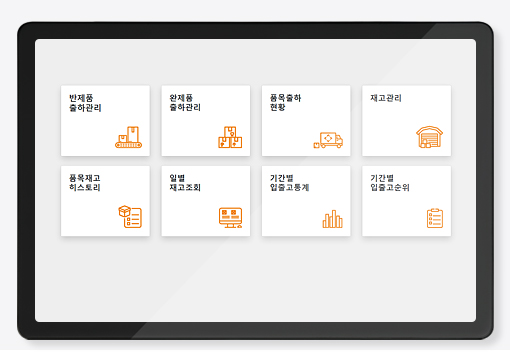Open the period in-out ranking clipboard tile
Viewport: 510px width, 360px height.
[407, 201]
